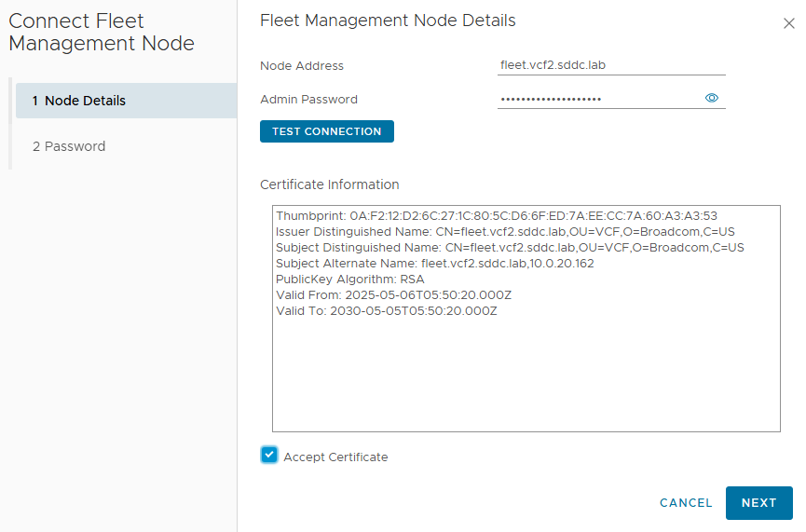
Task: Cancel the node connection wizard
Action: pyautogui.click(x=686, y=502)
